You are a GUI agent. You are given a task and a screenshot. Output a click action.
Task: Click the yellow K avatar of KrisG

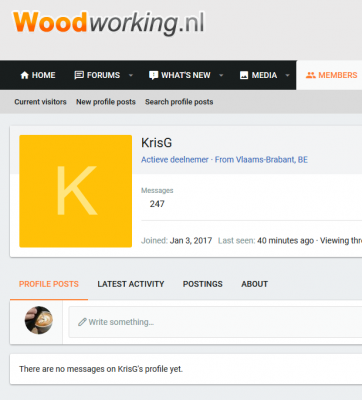click(x=76, y=191)
